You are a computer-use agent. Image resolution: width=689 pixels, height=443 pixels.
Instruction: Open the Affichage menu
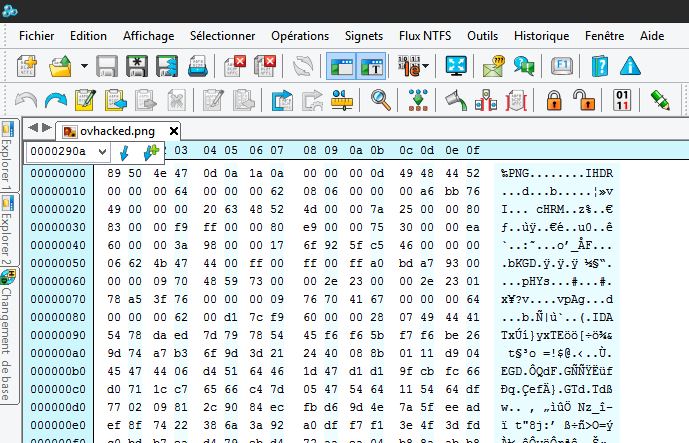coord(149,36)
